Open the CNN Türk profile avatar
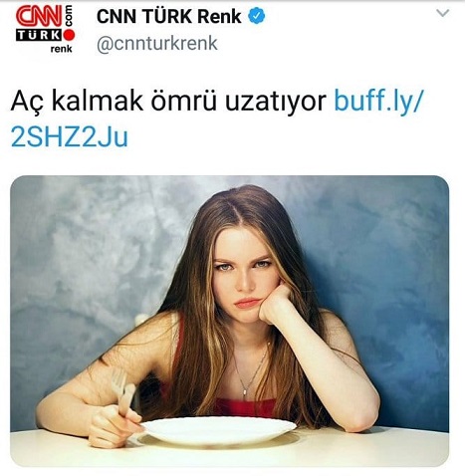The width and height of the screenshot is (465, 476). tap(45, 29)
